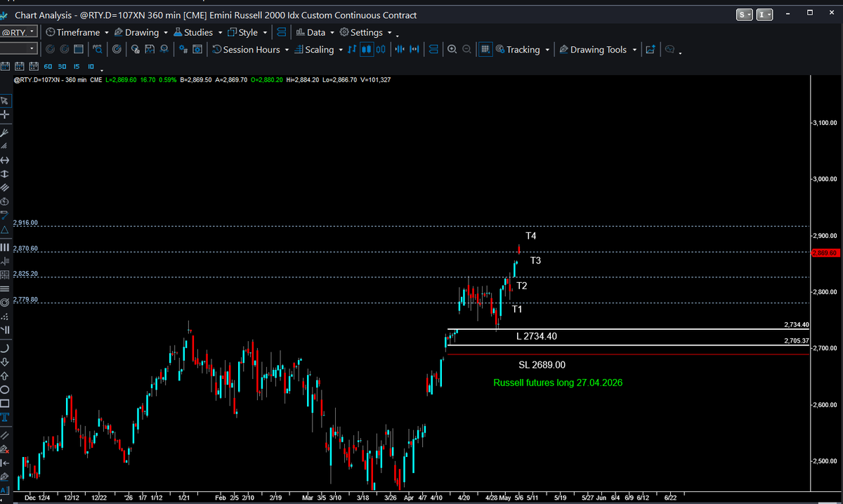
Task: Open the Style menu
Action: pos(243,32)
